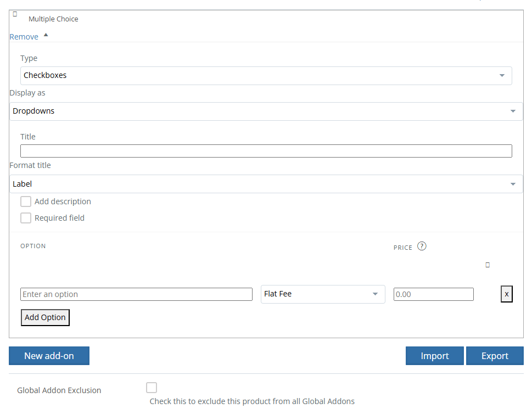Click the small icon above the x button
The width and height of the screenshot is (532, 420).
[x=488, y=265]
